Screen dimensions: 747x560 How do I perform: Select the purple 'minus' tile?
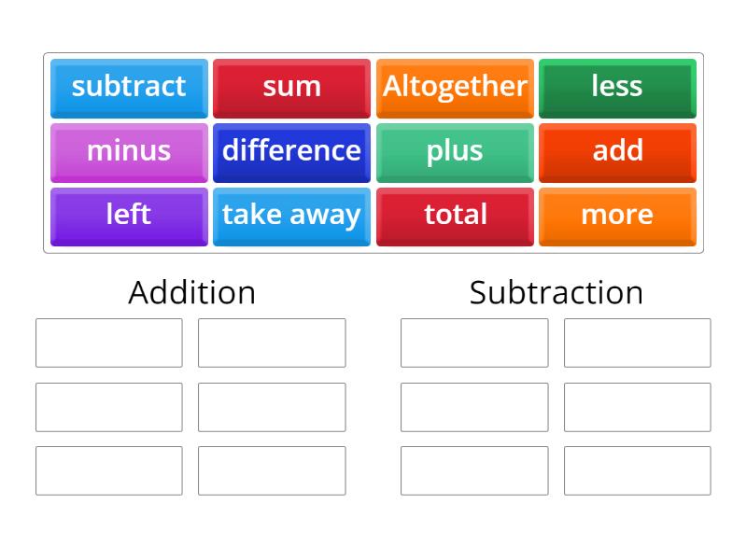pos(129,151)
